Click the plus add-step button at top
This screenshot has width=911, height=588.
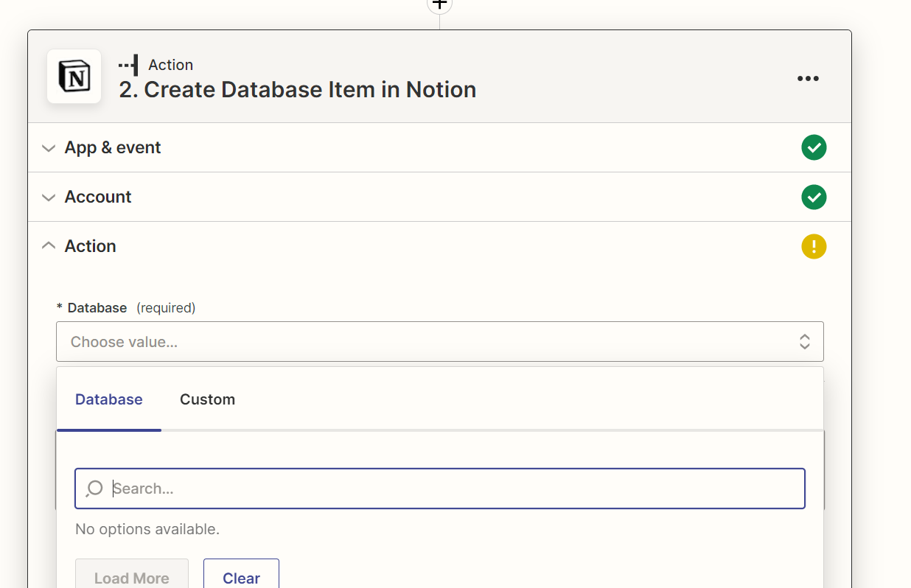439,4
